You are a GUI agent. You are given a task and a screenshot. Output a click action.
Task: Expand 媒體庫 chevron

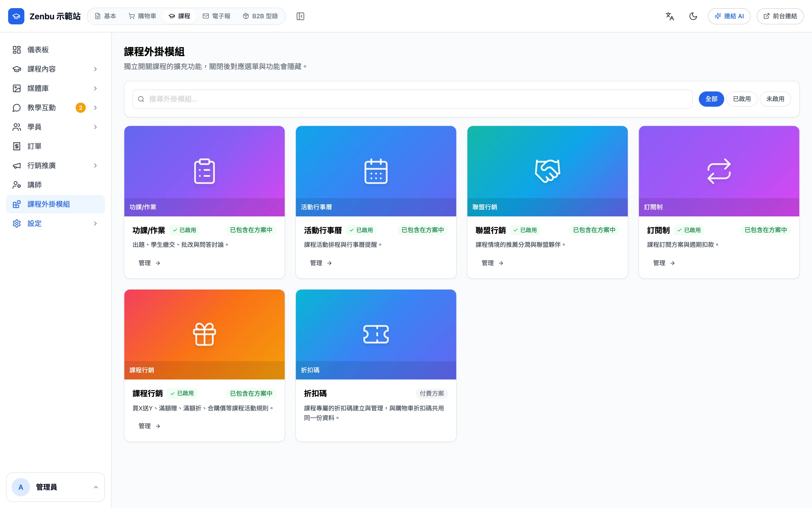click(x=95, y=88)
